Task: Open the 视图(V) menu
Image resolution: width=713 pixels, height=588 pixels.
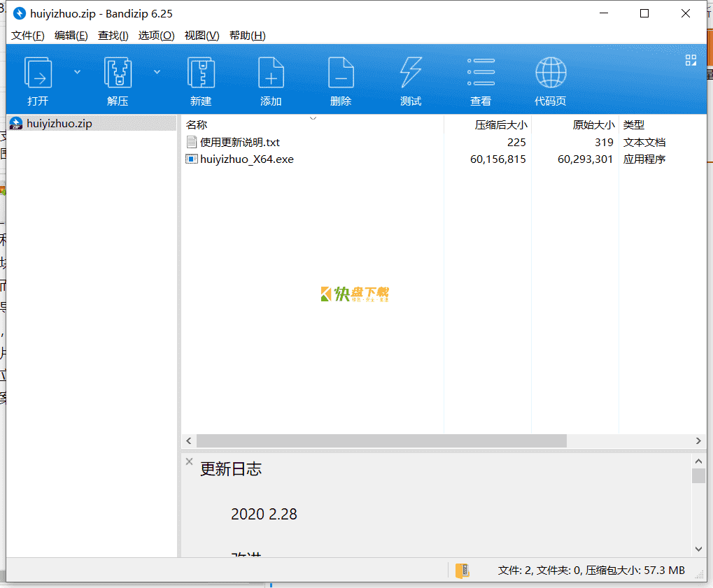Action: pos(202,36)
